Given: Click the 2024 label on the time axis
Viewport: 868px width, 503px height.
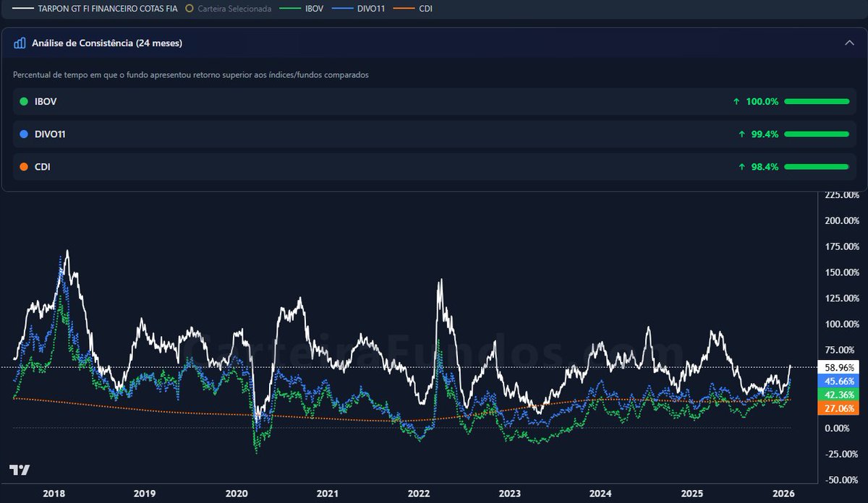Looking at the screenshot, I should click(x=600, y=494).
